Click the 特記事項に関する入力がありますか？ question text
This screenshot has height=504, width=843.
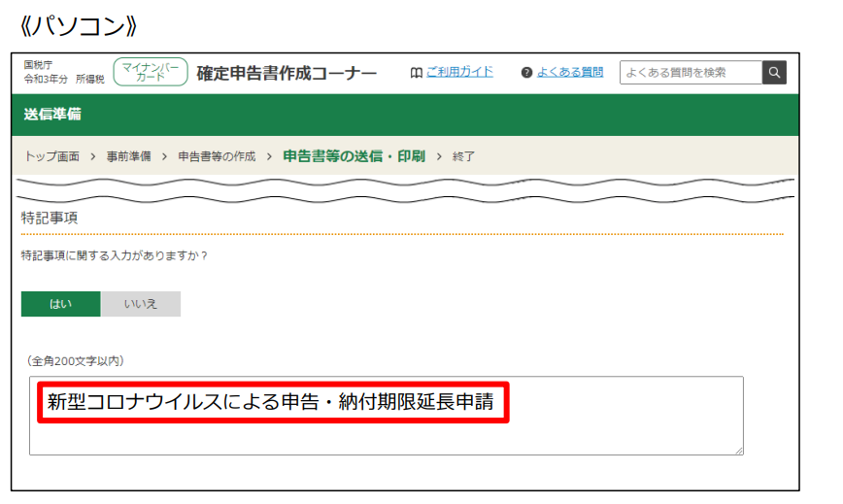(115, 255)
